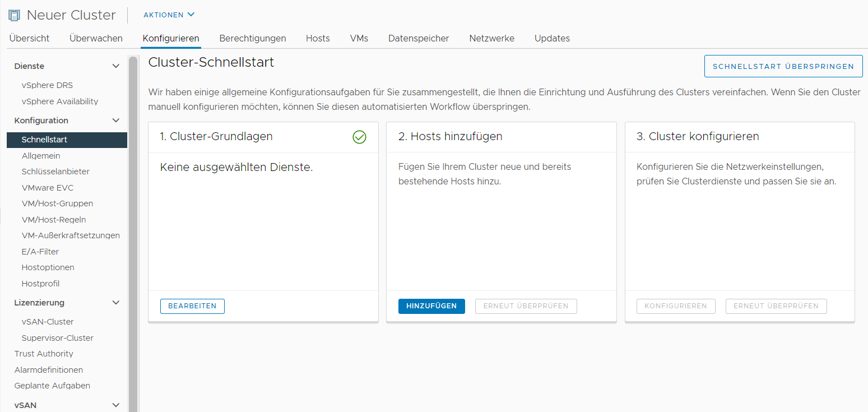
Task: Open VM/Host-Regeln entry
Action: tap(54, 220)
